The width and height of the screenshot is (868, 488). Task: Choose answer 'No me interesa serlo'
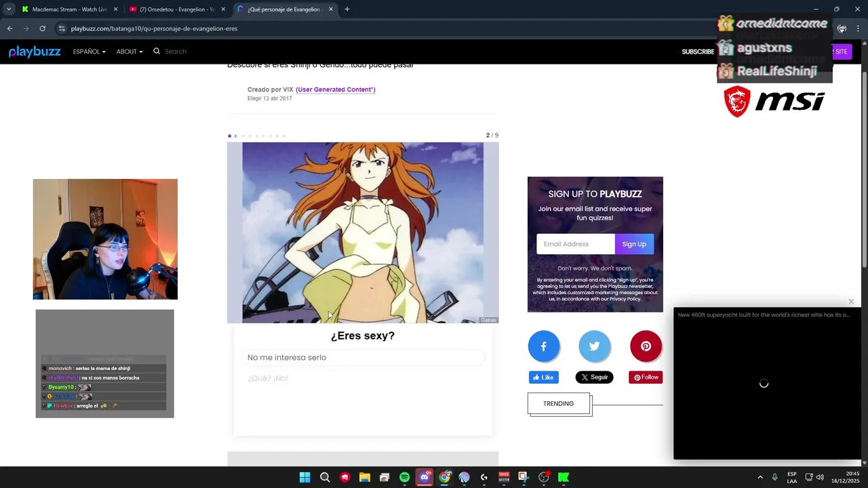click(363, 357)
